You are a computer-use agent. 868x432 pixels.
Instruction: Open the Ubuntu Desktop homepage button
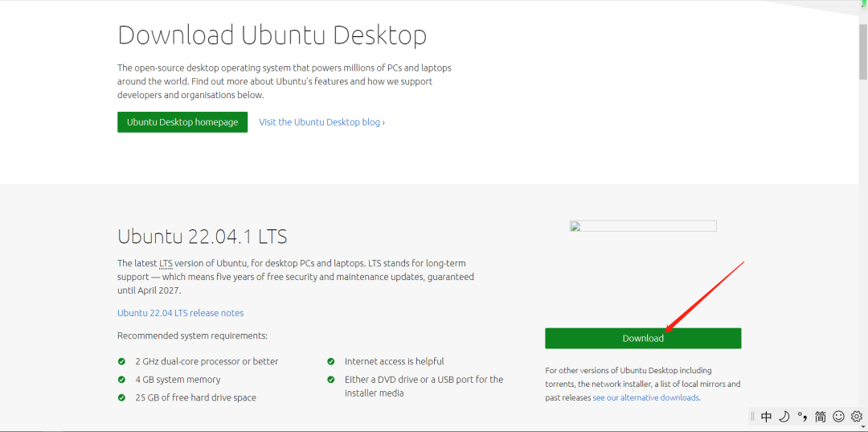(182, 122)
